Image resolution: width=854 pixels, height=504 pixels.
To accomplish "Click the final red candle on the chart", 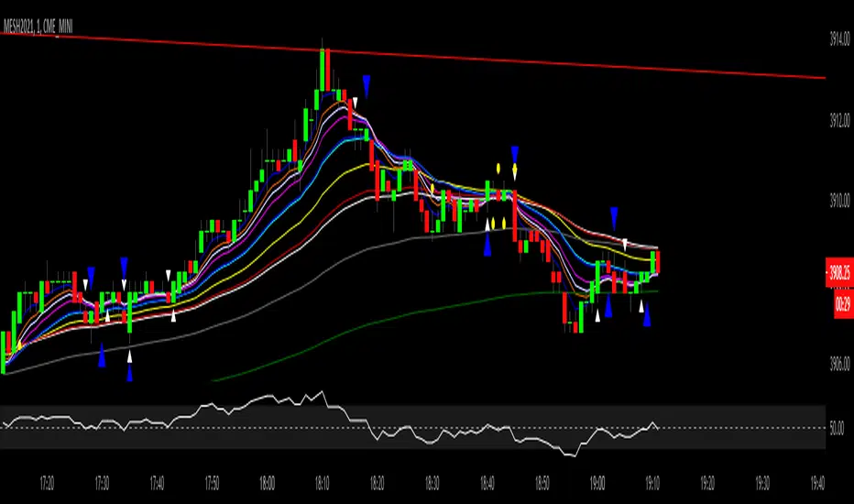I will [x=658, y=261].
